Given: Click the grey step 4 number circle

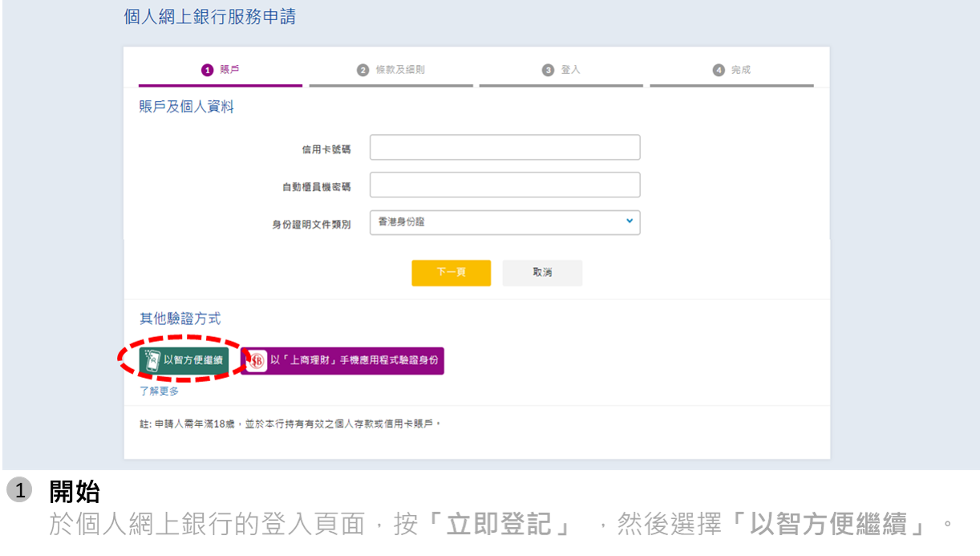Looking at the screenshot, I should click(719, 70).
